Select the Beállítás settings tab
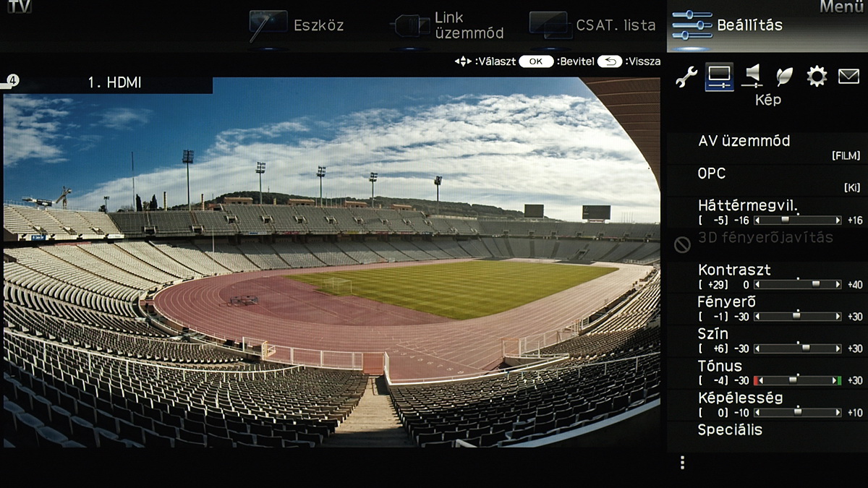The height and width of the screenshot is (488, 868). [767, 25]
